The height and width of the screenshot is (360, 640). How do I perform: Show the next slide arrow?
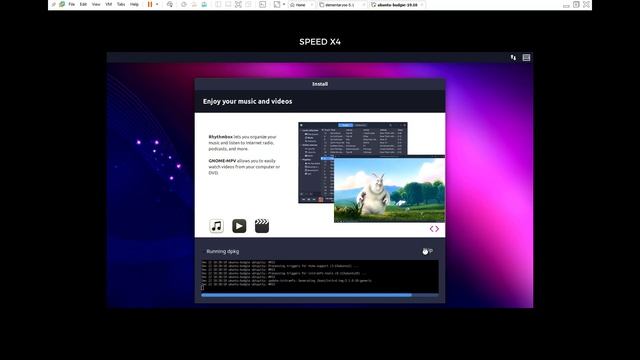pyautogui.click(x=437, y=229)
